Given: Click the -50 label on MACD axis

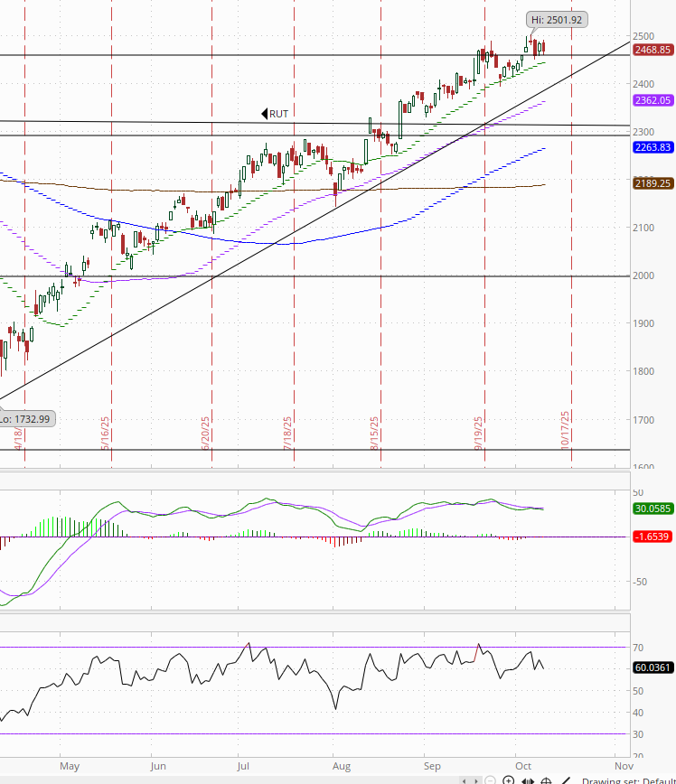Looking at the screenshot, I should [640, 582].
